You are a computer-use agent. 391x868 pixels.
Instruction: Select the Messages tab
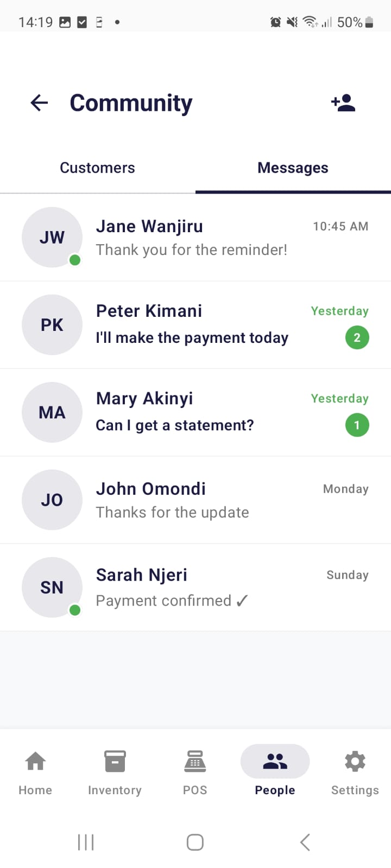click(293, 168)
